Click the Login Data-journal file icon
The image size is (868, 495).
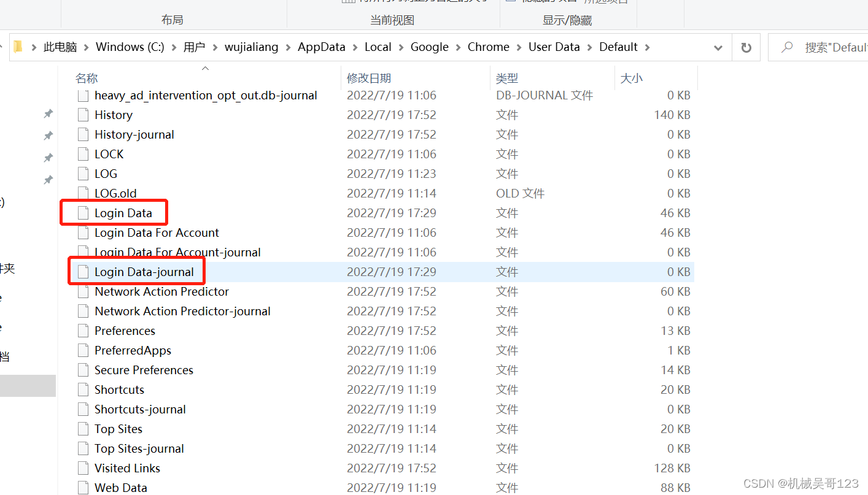[x=83, y=272]
